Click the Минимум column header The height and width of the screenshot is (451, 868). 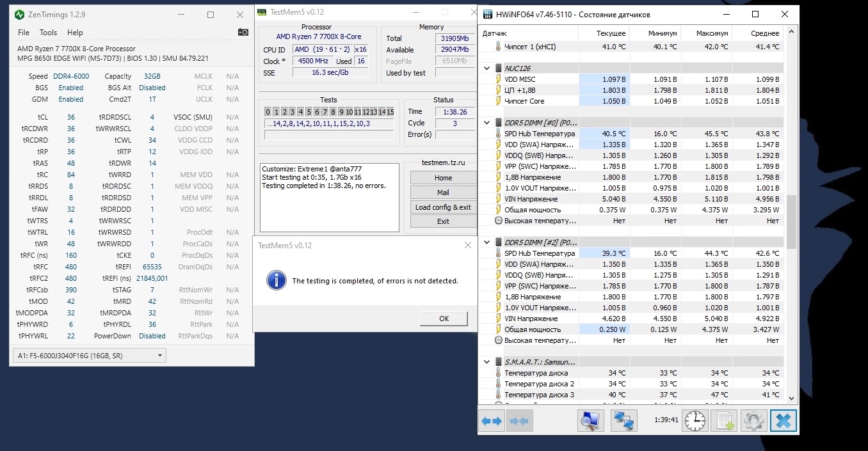[655, 33]
